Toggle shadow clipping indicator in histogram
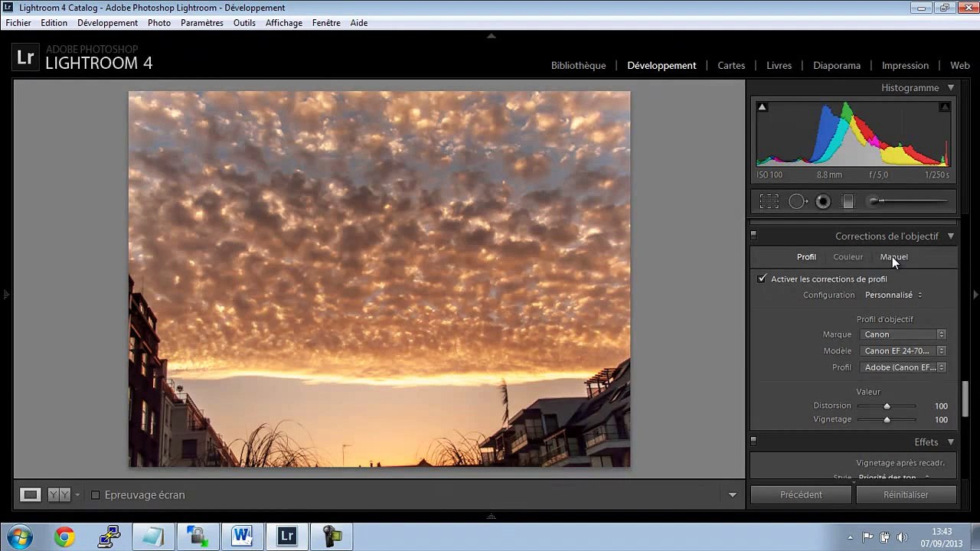 [x=762, y=107]
